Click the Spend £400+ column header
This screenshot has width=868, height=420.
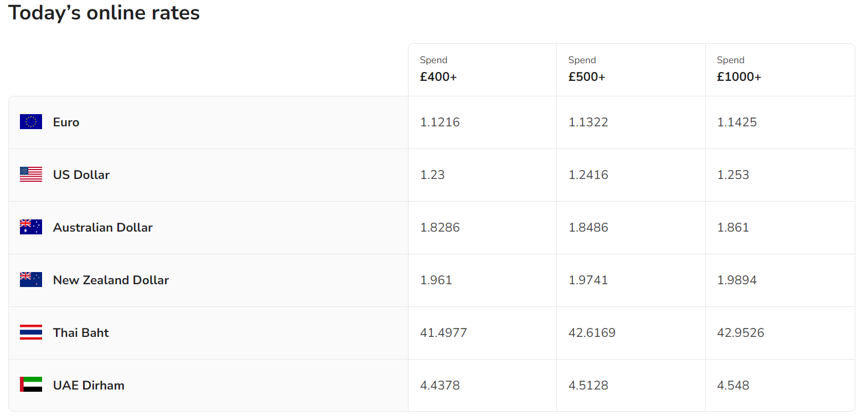438,69
